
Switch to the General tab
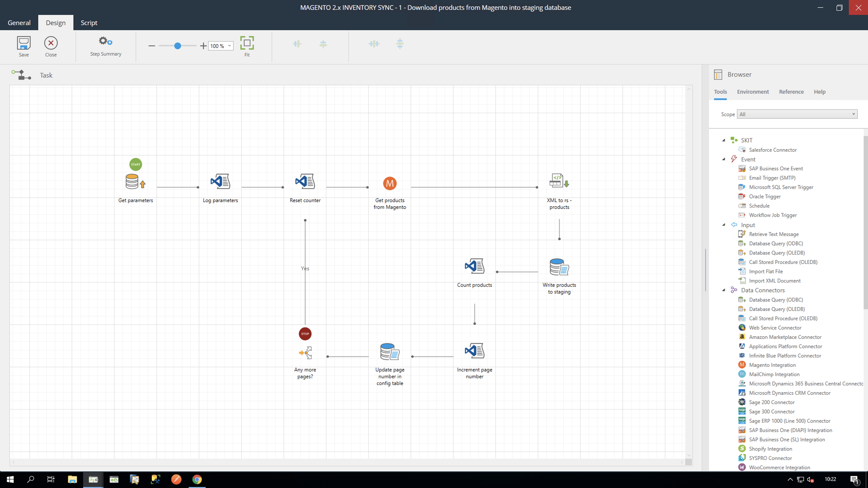tap(19, 23)
